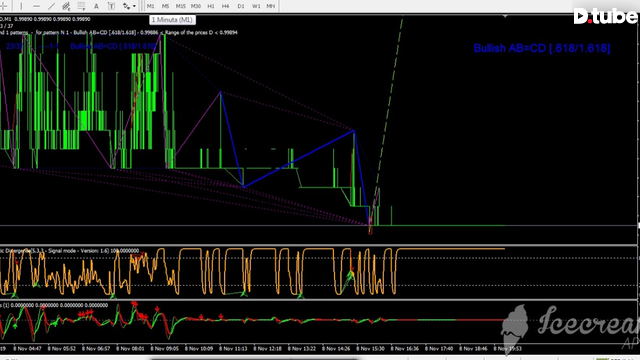Switch chart to M1 timeframe

click(x=151, y=6)
